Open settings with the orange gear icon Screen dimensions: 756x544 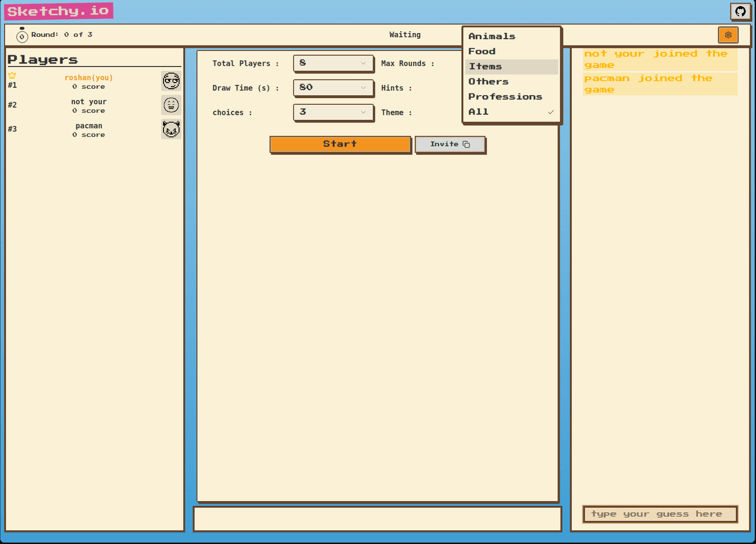pyautogui.click(x=728, y=35)
